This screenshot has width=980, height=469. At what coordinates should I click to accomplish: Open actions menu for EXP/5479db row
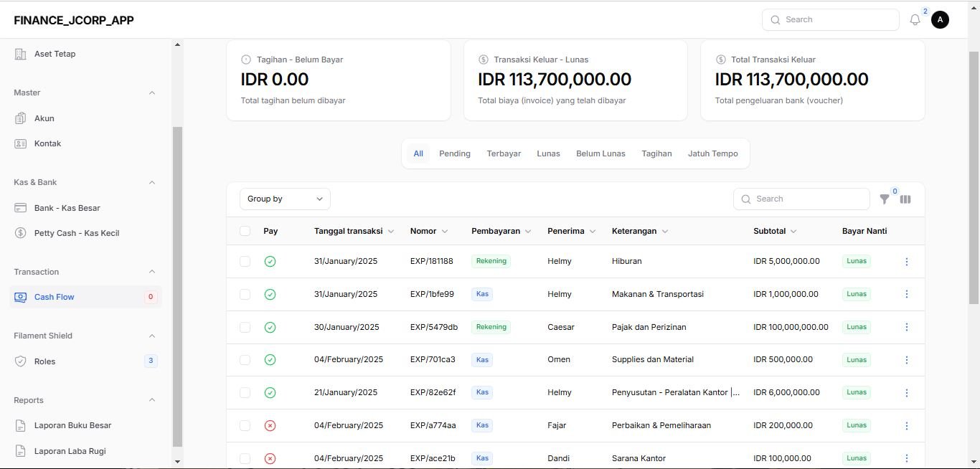[906, 327]
